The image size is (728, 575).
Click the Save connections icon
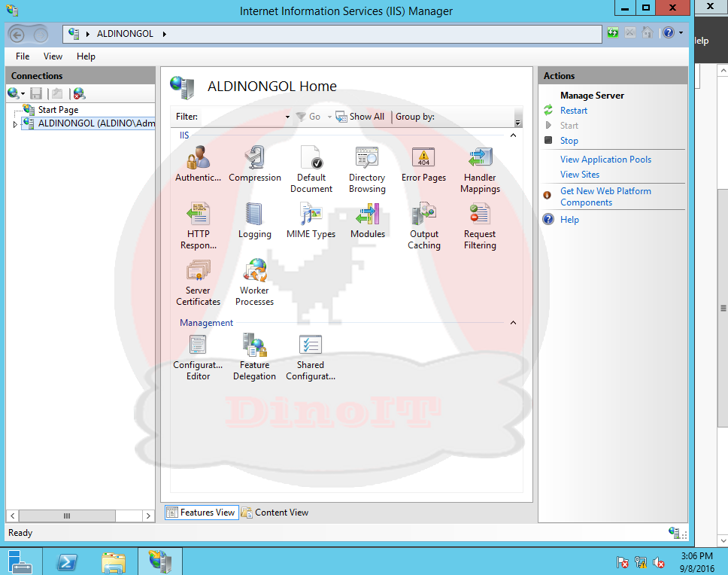(36, 93)
